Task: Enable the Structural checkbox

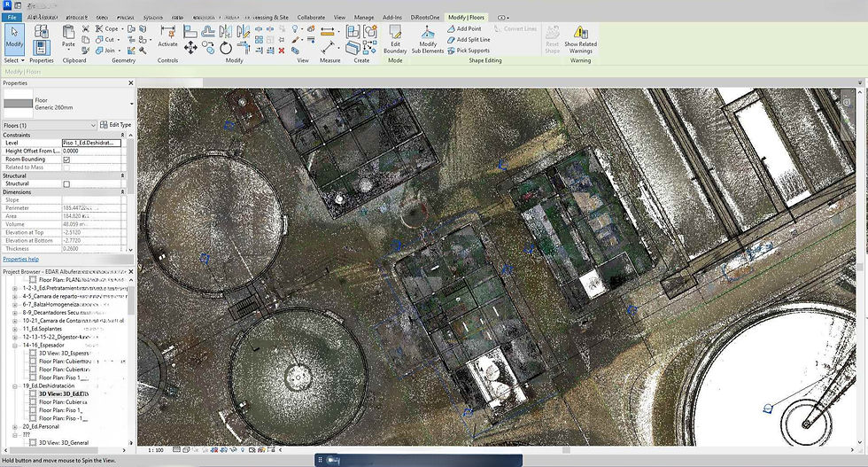Action: coord(66,183)
